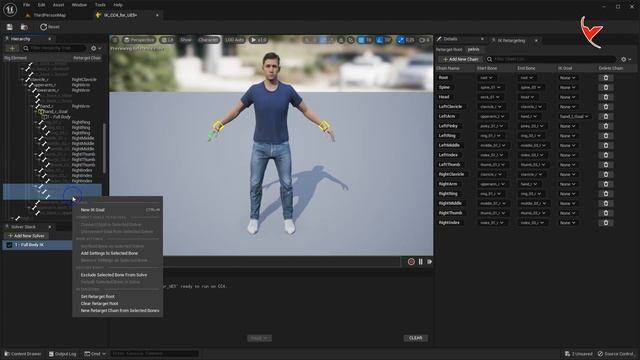
Task: Switch to the Details tab
Action: pyautogui.click(x=450, y=39)
